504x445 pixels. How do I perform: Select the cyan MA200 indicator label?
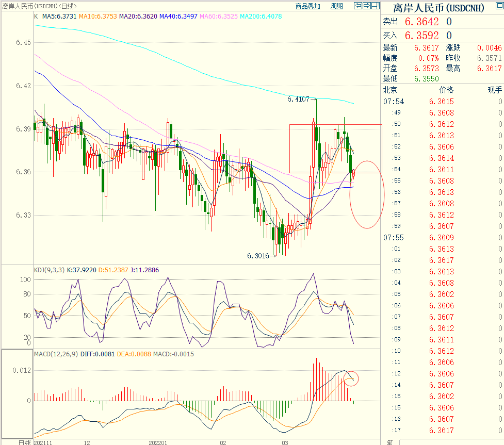coord(260,17)
